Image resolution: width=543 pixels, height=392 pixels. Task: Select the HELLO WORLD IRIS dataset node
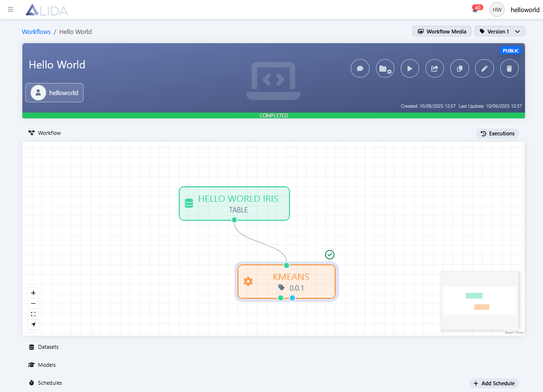(234, 203)
